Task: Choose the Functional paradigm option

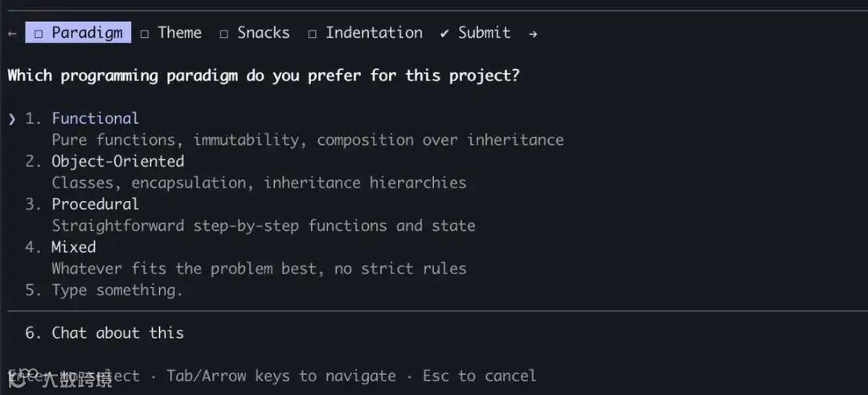Action: (x=95, y=118)
